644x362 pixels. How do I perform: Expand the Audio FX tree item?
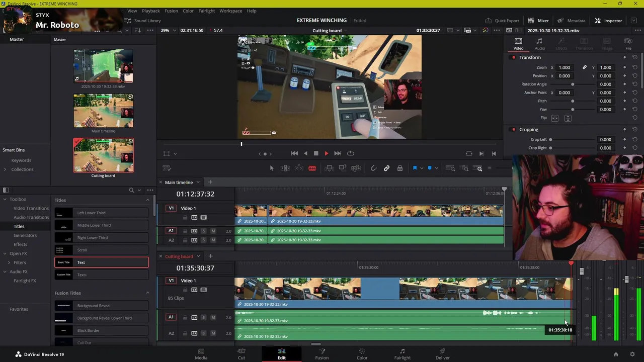tap(5, 271)
